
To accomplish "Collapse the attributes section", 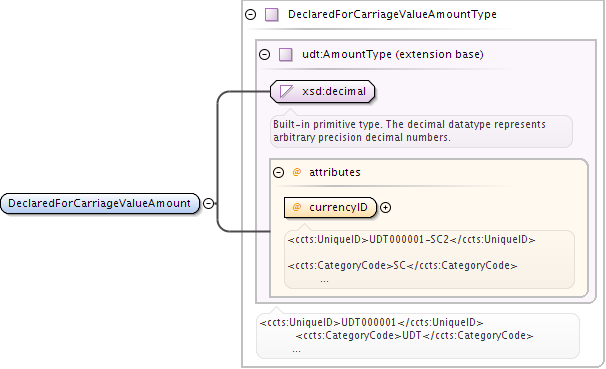I will tap(278, 172).
